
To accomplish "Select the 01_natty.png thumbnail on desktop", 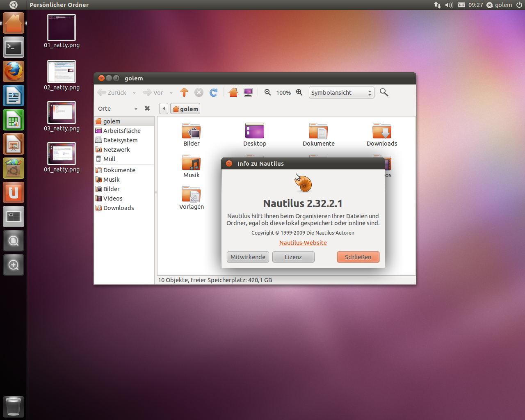I will (62, 27).
